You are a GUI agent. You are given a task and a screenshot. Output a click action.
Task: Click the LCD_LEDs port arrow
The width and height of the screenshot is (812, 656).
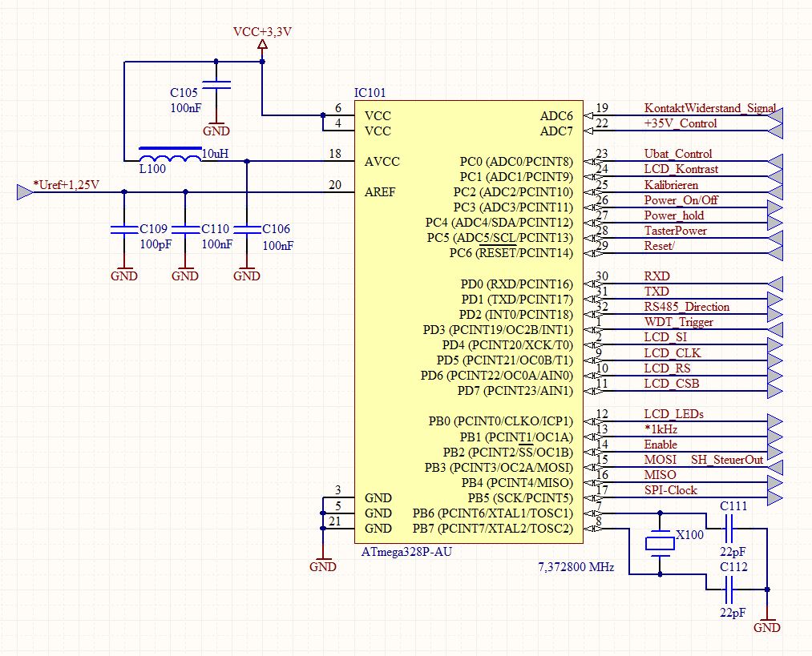775,421
